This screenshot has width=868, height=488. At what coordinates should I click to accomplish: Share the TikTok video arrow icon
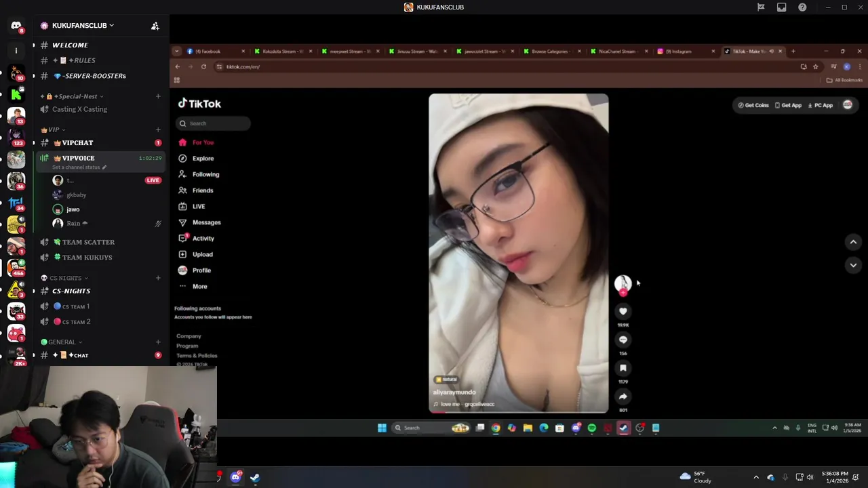tap(623, 396)
